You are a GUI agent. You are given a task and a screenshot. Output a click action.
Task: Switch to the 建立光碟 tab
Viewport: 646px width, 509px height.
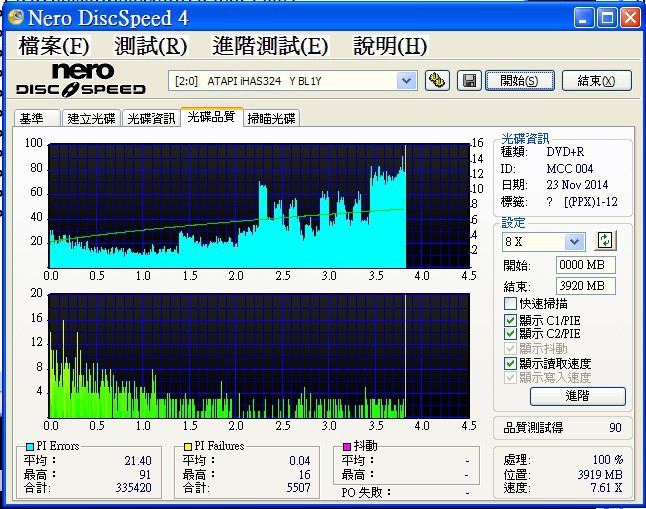point(91,118)
